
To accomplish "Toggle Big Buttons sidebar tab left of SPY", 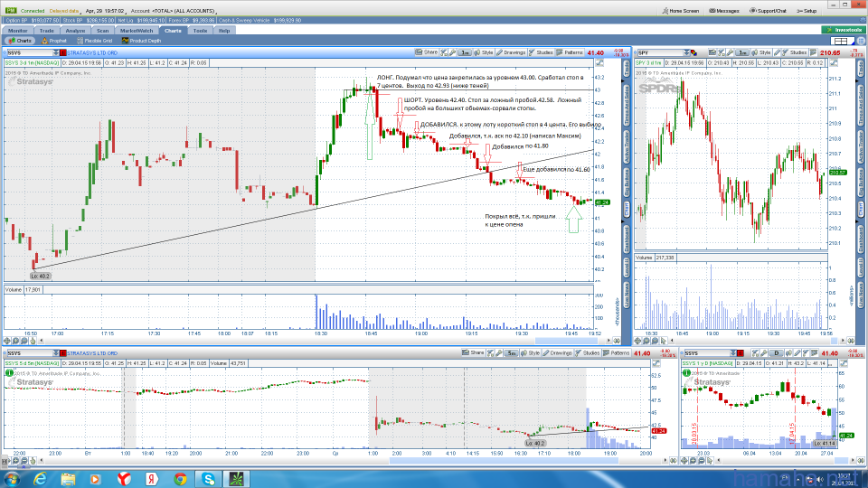I will pos(627,183).
